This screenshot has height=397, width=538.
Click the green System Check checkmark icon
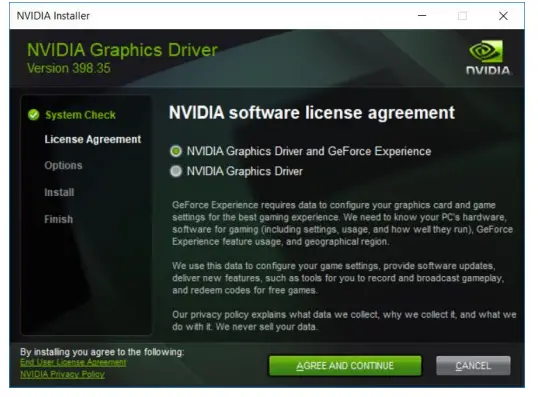pos(34,115)
